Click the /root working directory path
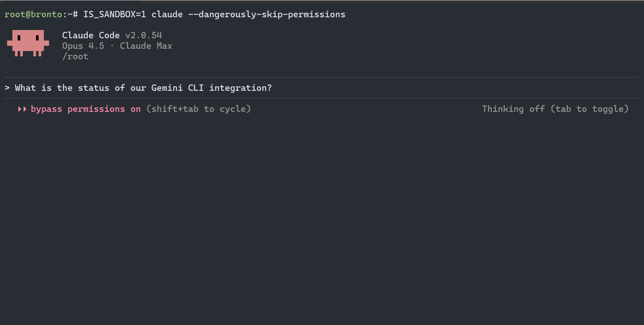644x325 pixels. tap(75, 56)
